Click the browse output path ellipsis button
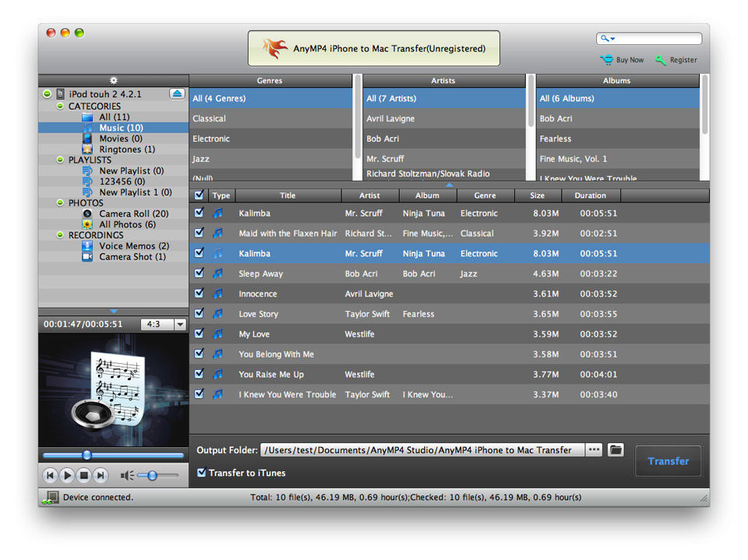The image size is (748, 560). (x=595, y=450)
